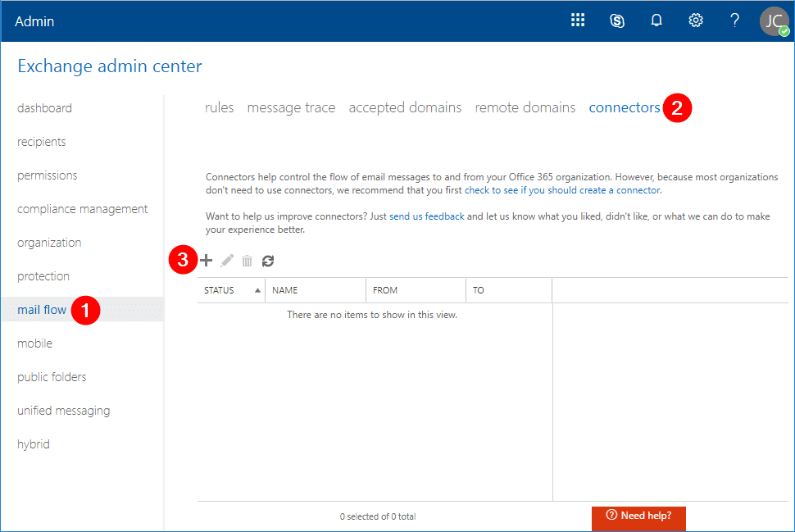
Task: Open protection section
Action: pyautogui.click(x=43, y=276)
